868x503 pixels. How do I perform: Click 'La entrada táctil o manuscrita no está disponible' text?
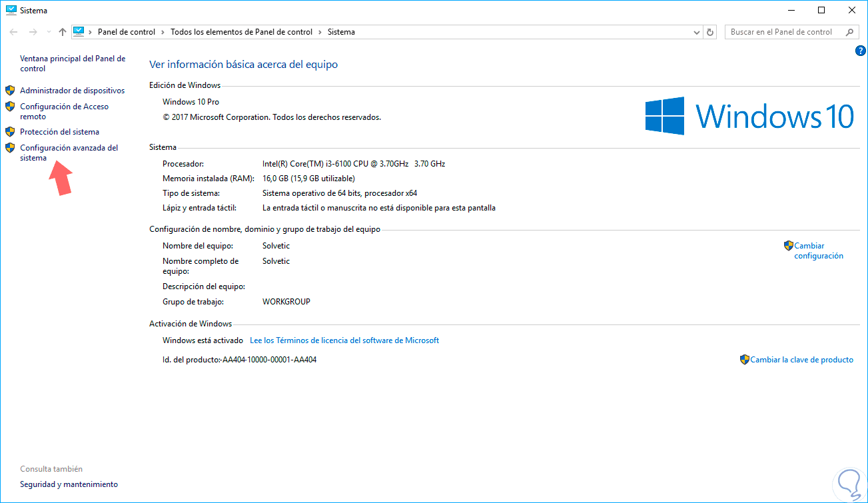pos(379,208)
